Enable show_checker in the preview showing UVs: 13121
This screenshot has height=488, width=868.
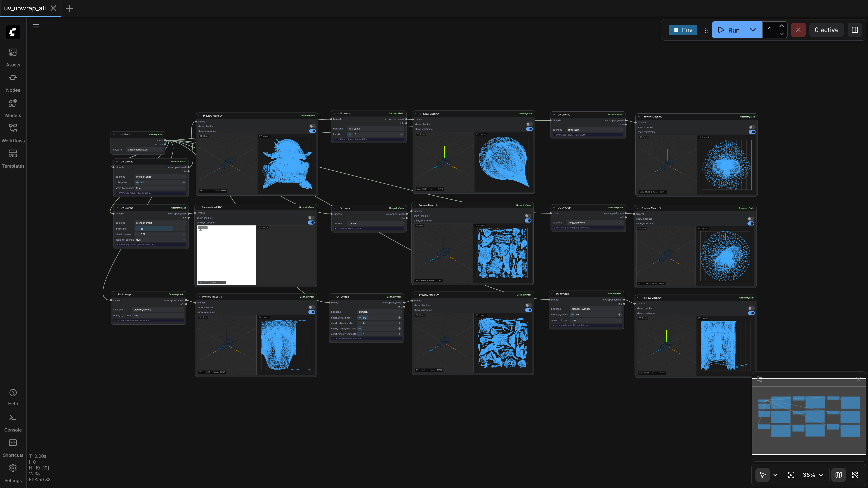(x=312, y=126)
